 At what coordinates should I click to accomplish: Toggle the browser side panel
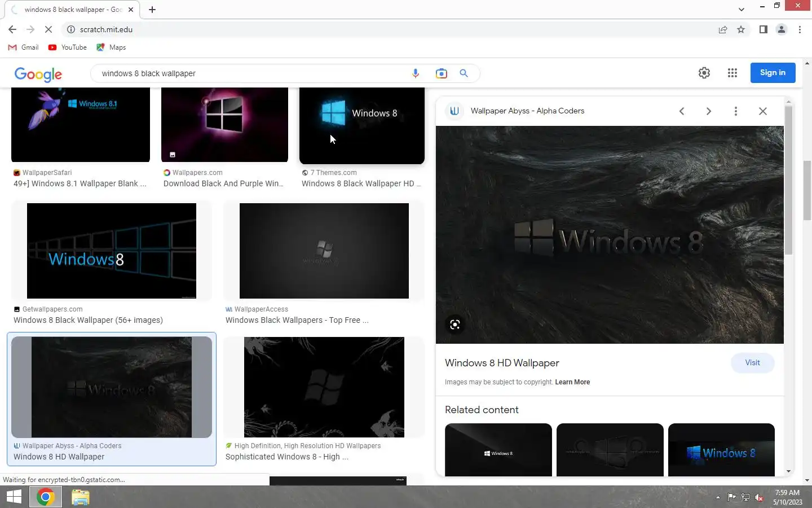tap(764, 29)
